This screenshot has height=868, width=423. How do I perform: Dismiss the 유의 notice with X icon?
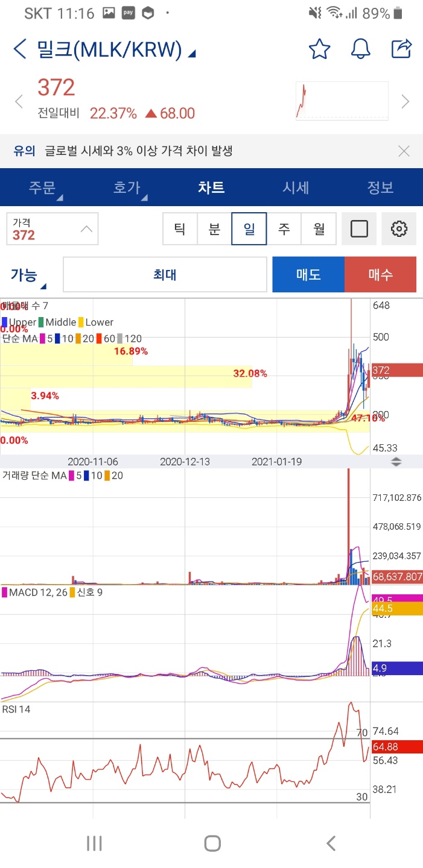(404, 151)
